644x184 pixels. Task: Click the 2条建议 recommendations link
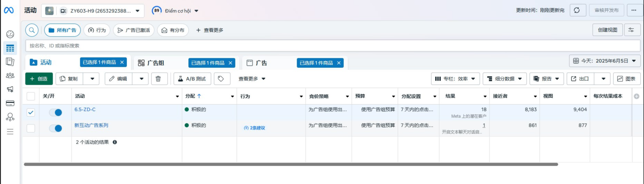254,128
